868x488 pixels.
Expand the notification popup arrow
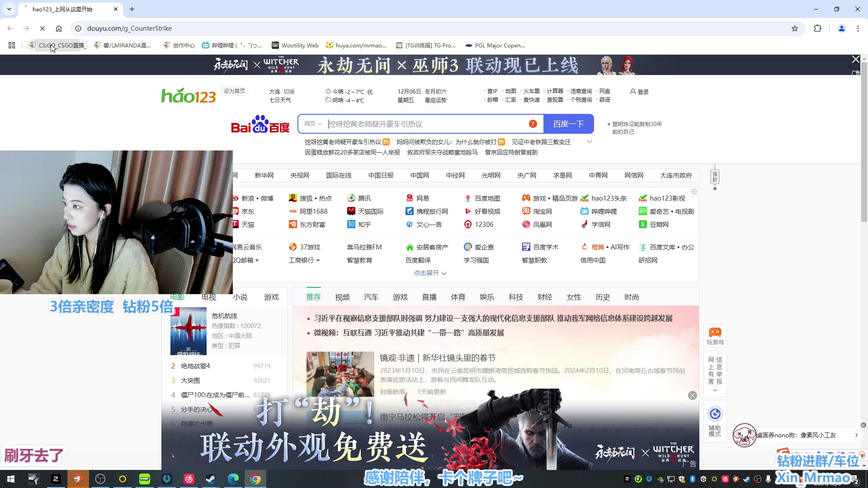coord(856,435)
